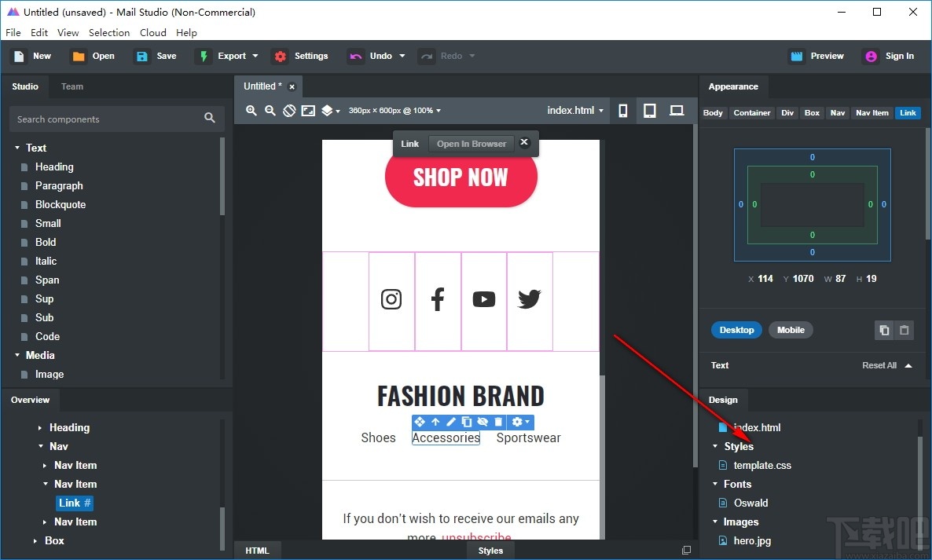This screenshot has height=560, width=932.
Task: Click the SHOP NOW button in email
Action: (460, 178)
